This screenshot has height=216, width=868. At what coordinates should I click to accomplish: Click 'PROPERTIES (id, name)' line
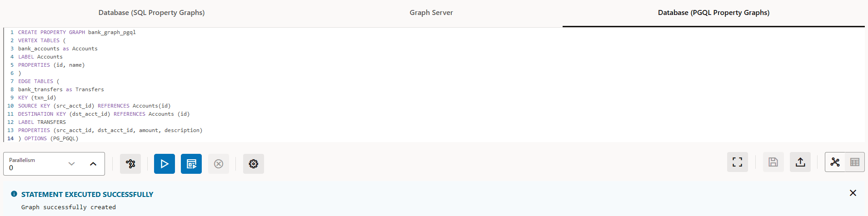tap(51, 65)
